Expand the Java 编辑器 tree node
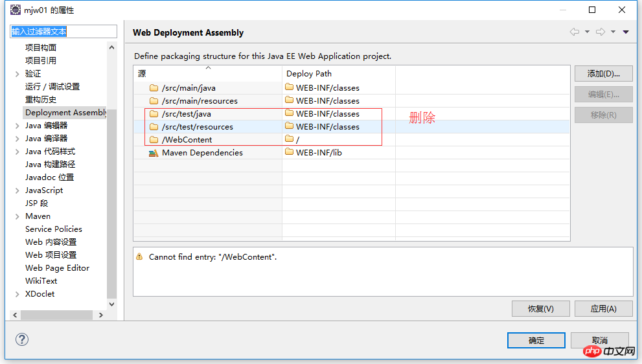 click(17, 126)
